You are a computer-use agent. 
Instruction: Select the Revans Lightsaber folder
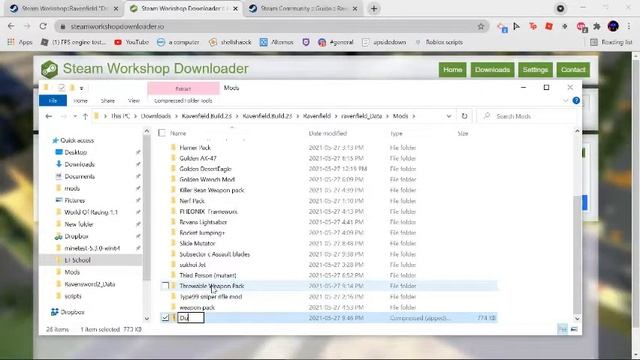click(x=203, y=222)
